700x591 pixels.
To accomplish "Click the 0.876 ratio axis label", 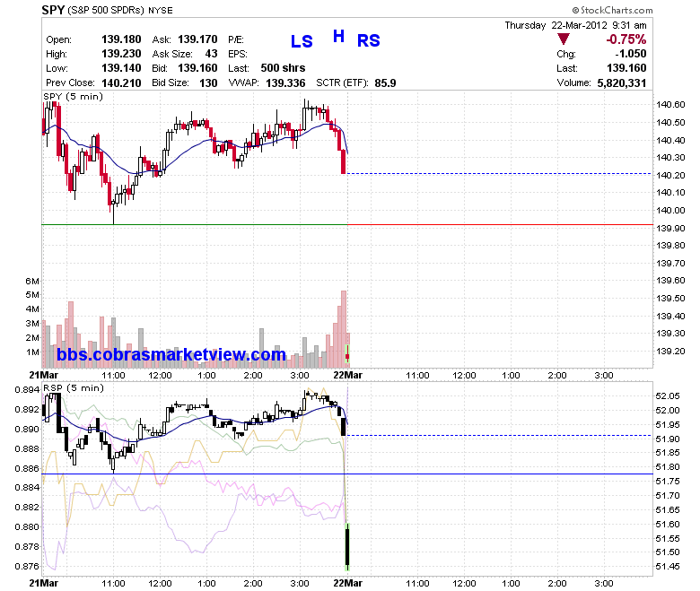I will 27,567.
